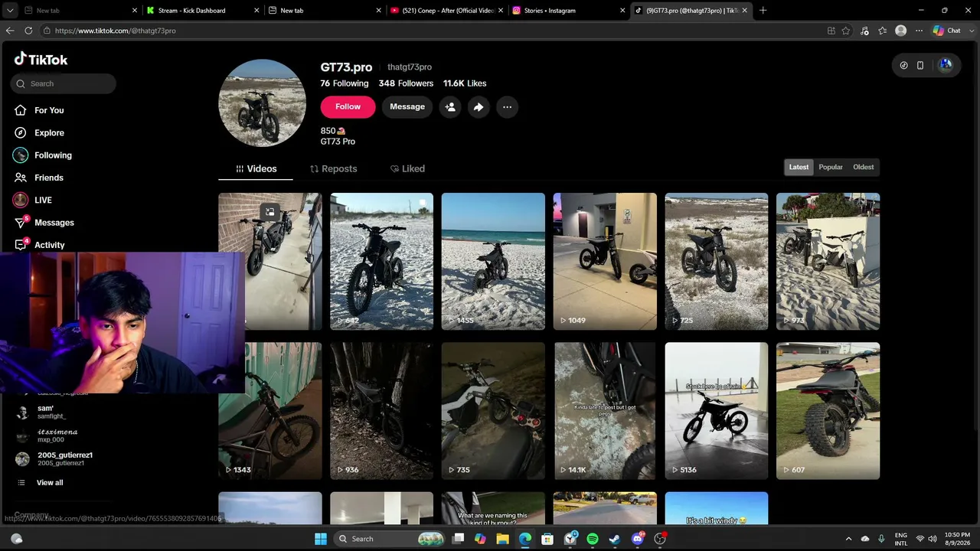This screenshot has height=551, width=980.
Task: Open Steam from the taskbar
Action: tap(615, 539)
